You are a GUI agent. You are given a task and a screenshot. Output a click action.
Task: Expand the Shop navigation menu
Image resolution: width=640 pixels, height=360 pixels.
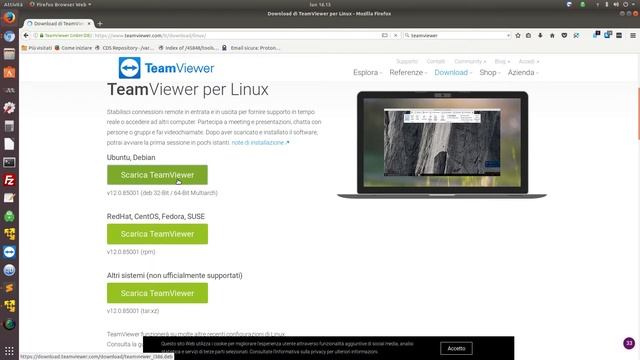pyautogui.click(x=490, y=73)
